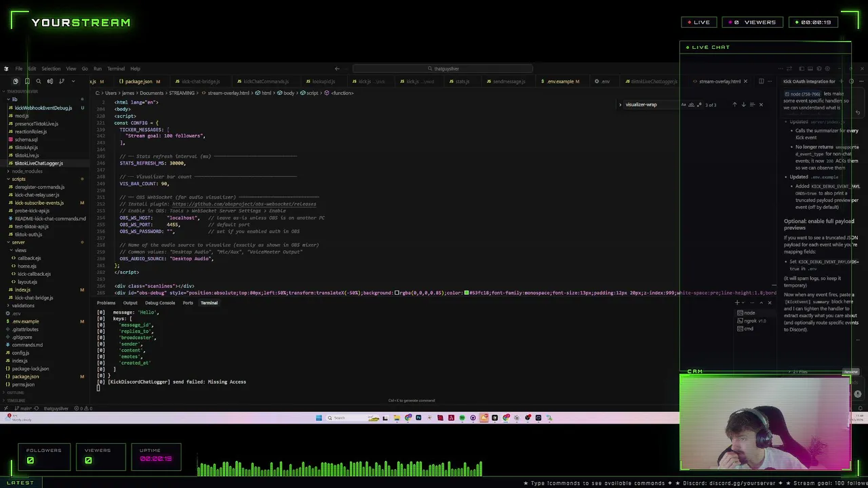The width and height of the screenshot is (868, 488).
Task: Click the LIVE indicator in stream overlay
Action: [x=698, y=22]
